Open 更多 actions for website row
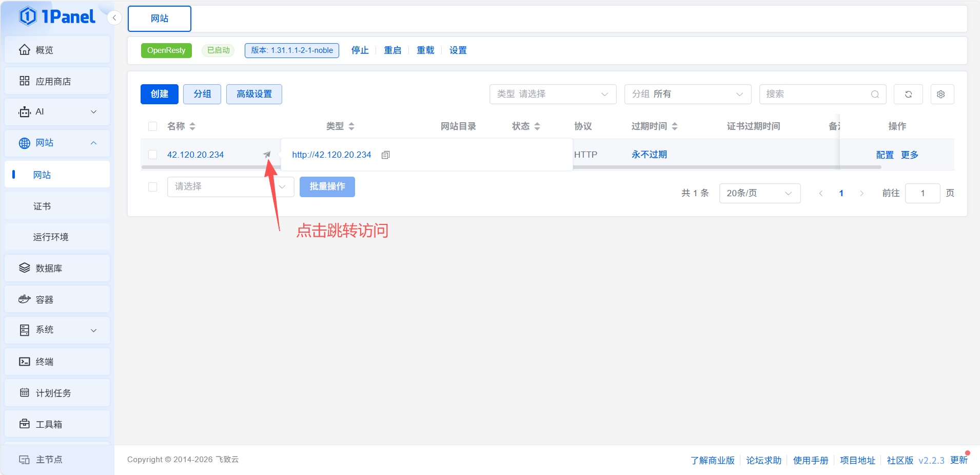The width and height of the screenshot is (980, 475). point(909,155)
